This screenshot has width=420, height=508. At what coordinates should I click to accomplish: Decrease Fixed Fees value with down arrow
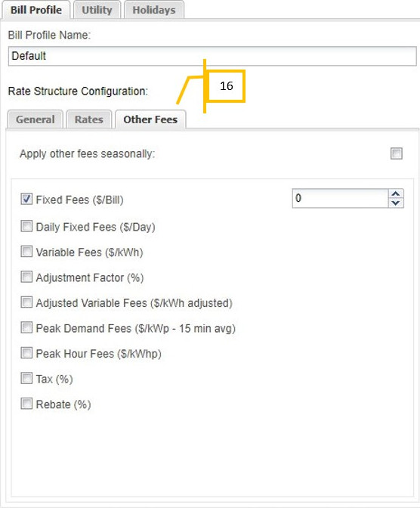[395, 203]
